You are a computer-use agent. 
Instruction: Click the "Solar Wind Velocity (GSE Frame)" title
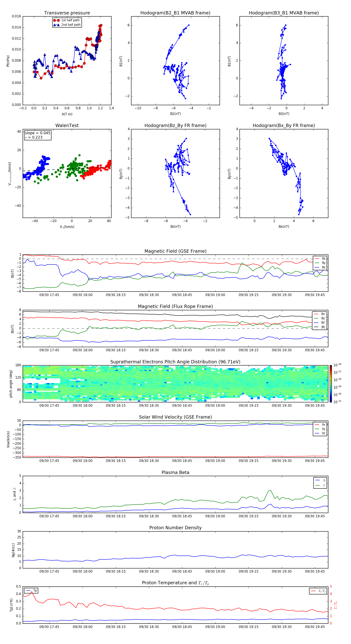(x=175, y=417)
